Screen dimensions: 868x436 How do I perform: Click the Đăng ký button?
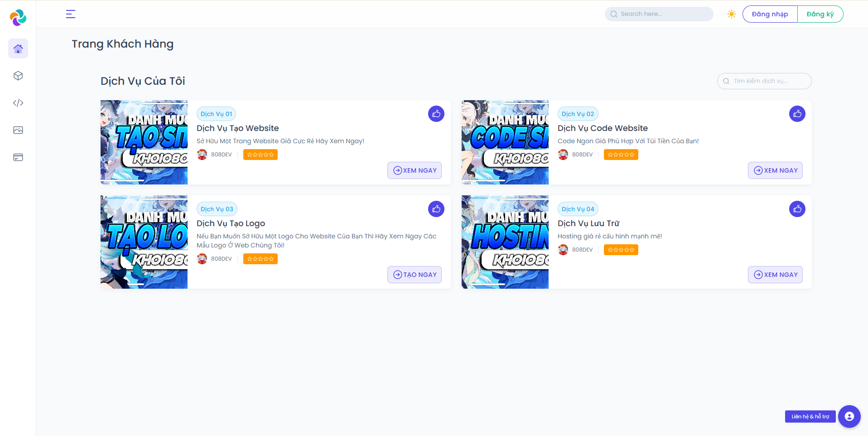click(820, 14)
